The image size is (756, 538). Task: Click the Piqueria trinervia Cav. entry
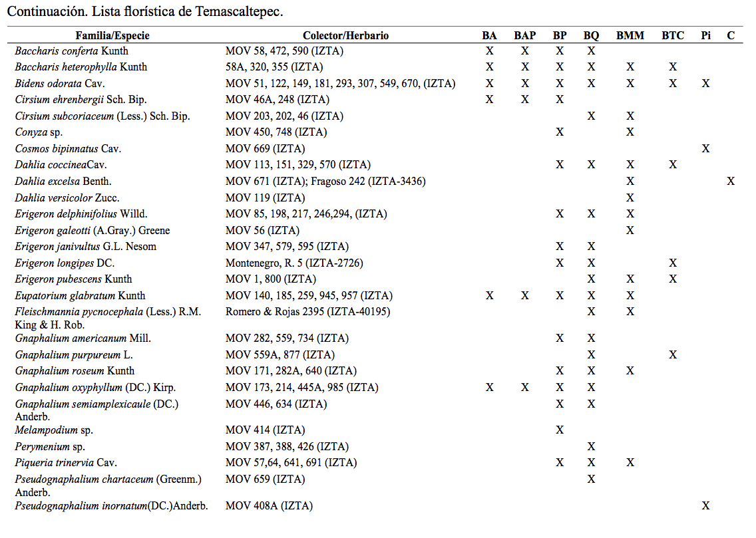click(x=66, y=463)
